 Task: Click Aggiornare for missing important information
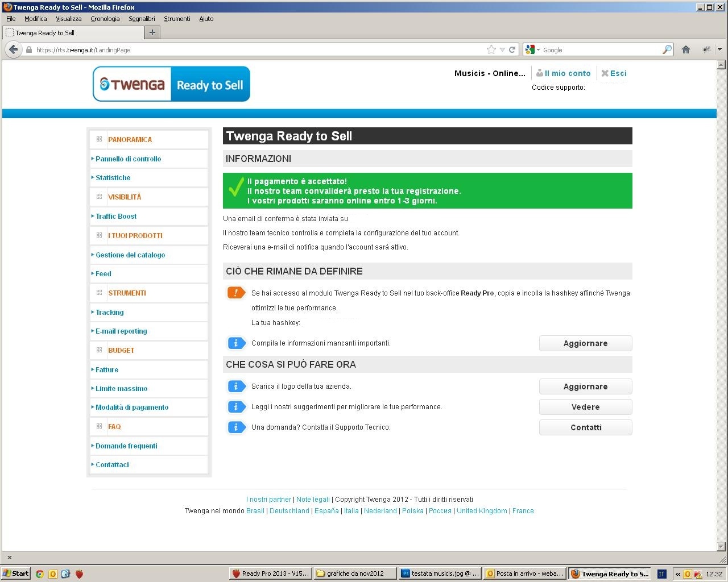[x=585, y=343]
